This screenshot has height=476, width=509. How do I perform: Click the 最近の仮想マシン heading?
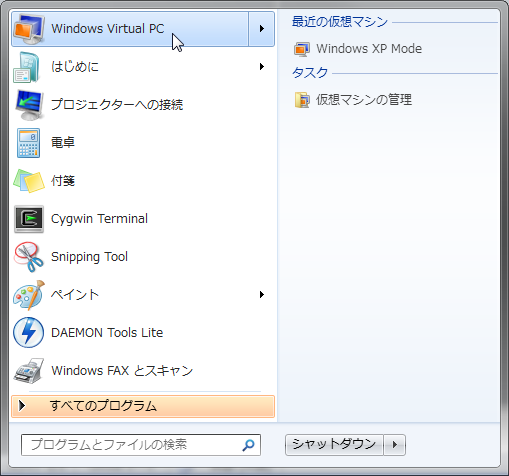(340, 22)
